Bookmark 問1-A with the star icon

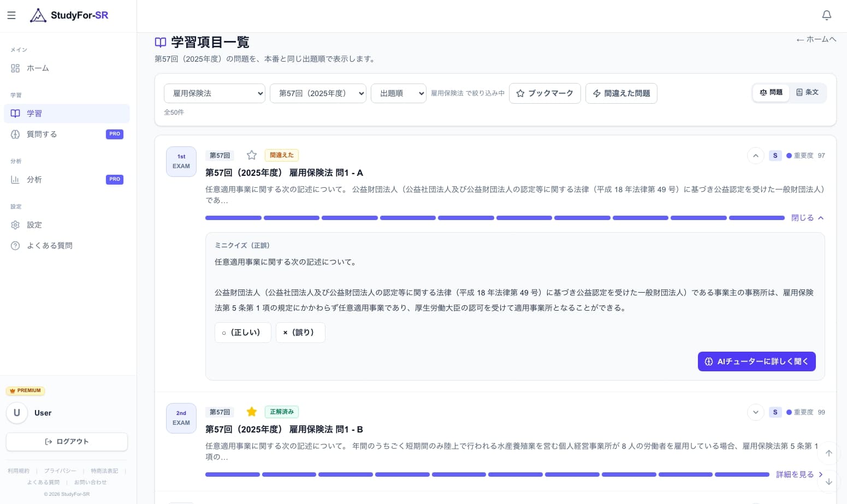click(x=252, y=155)
